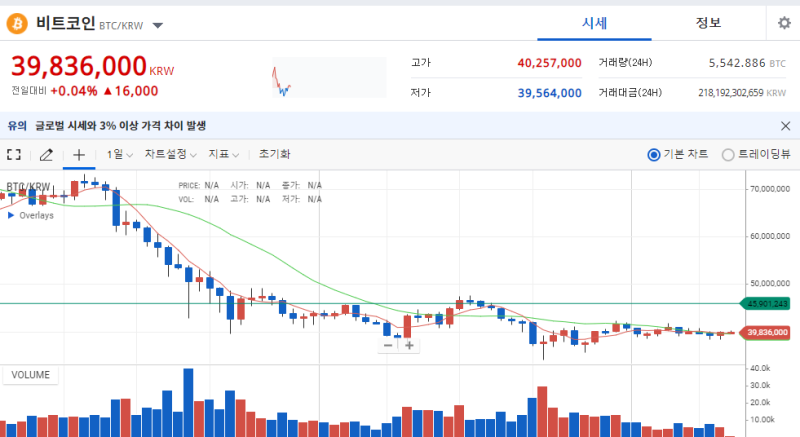Click the 60,000,000 axis label
Image resolution: width=800 pixels, height=437 pixels.
[770, 236]
